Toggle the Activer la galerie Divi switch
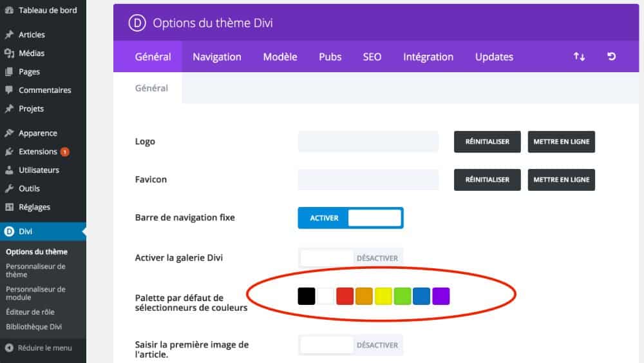Viewport: 644px width, 363px height. tap(350, 258)
